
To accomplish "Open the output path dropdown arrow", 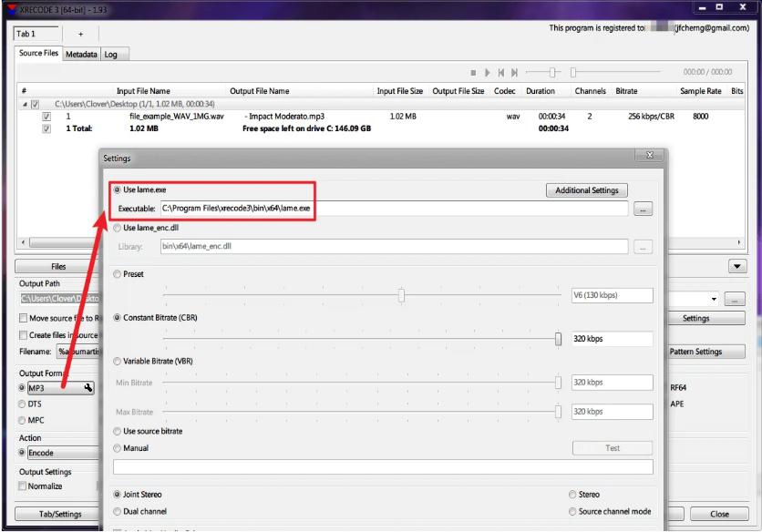I will [714, 299].
